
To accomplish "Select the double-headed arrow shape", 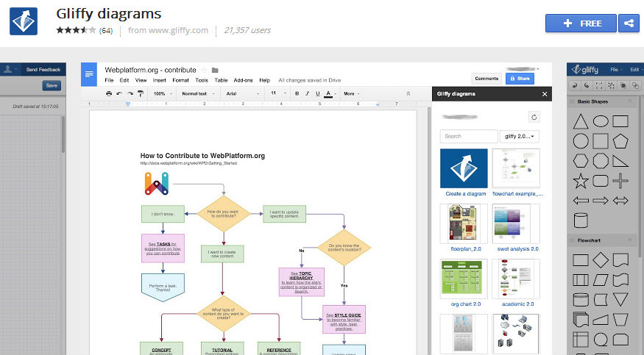I will coord(620,201).
